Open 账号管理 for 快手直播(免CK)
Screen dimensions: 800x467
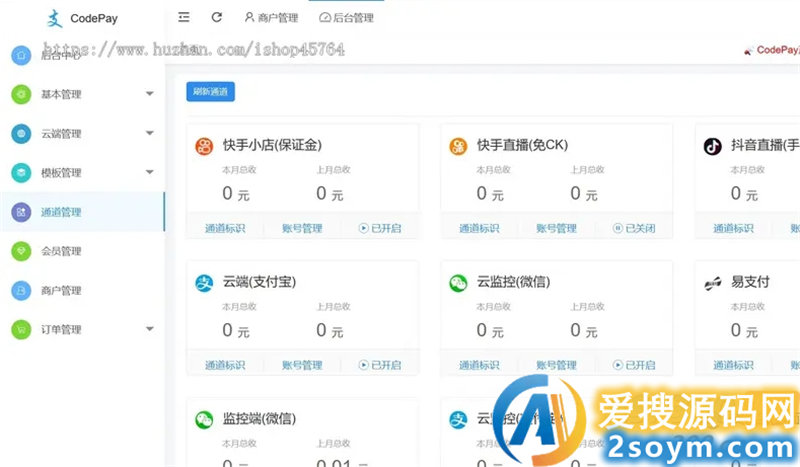(556, 229)
